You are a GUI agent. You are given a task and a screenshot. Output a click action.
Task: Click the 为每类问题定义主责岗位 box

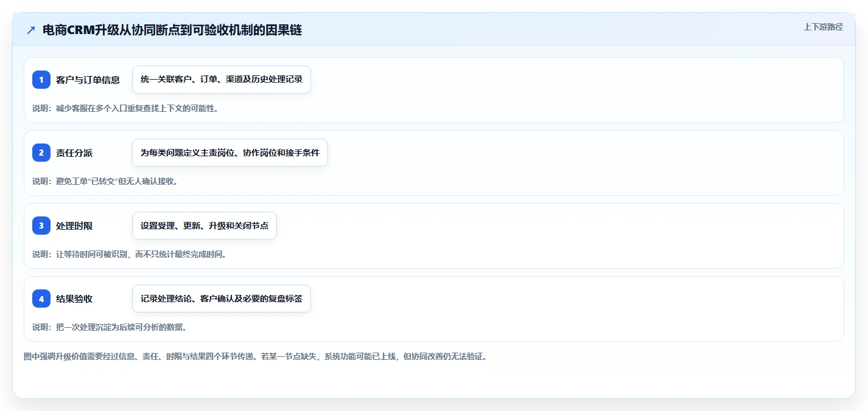pyautogui.click(x=230, y=153)
